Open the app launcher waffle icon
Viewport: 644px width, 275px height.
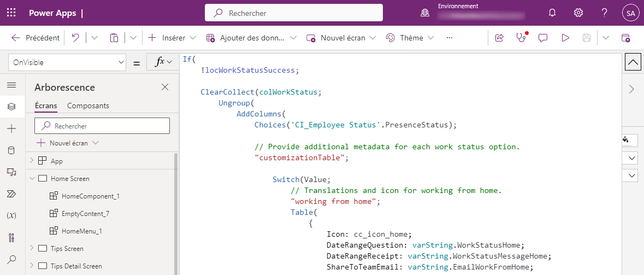pyautogui.click(x=11, y=13)
